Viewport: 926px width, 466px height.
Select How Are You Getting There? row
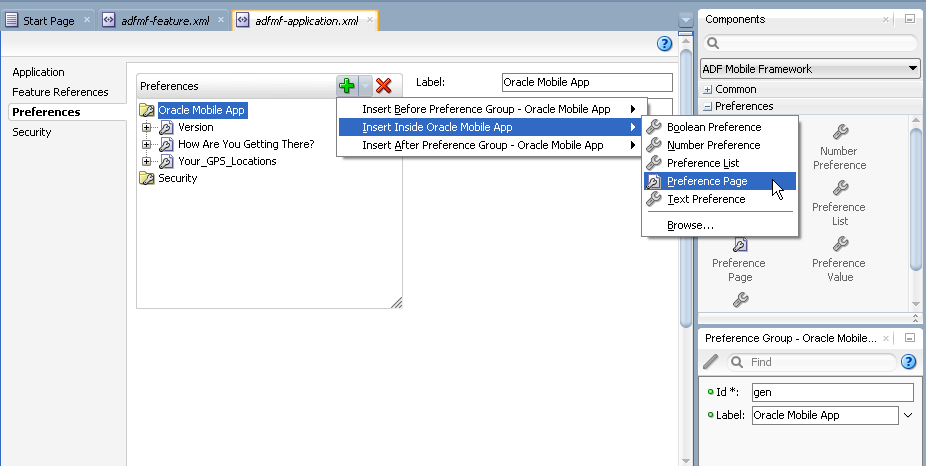[246, 145]
